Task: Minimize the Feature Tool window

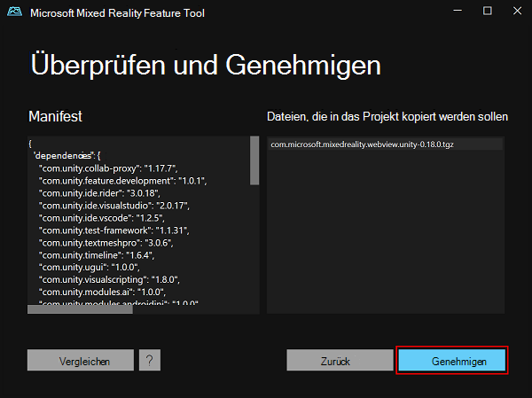Action: pos(458,11)
